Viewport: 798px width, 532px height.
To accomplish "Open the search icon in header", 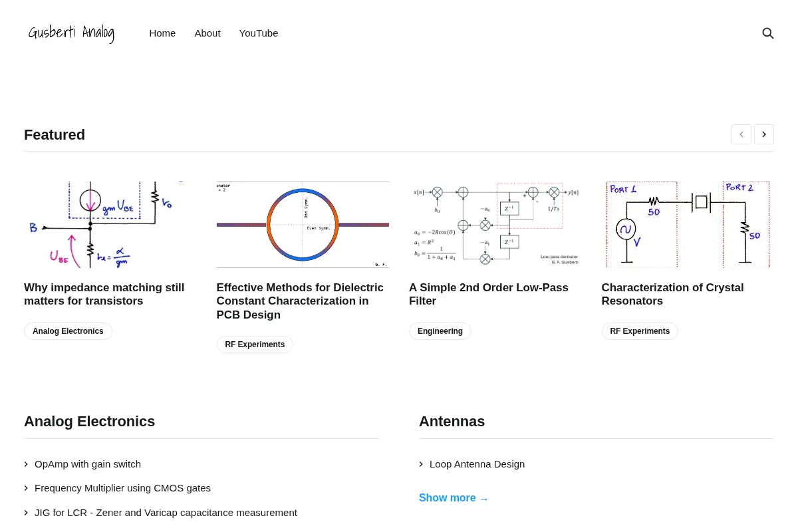I will (x=767, y=33).
